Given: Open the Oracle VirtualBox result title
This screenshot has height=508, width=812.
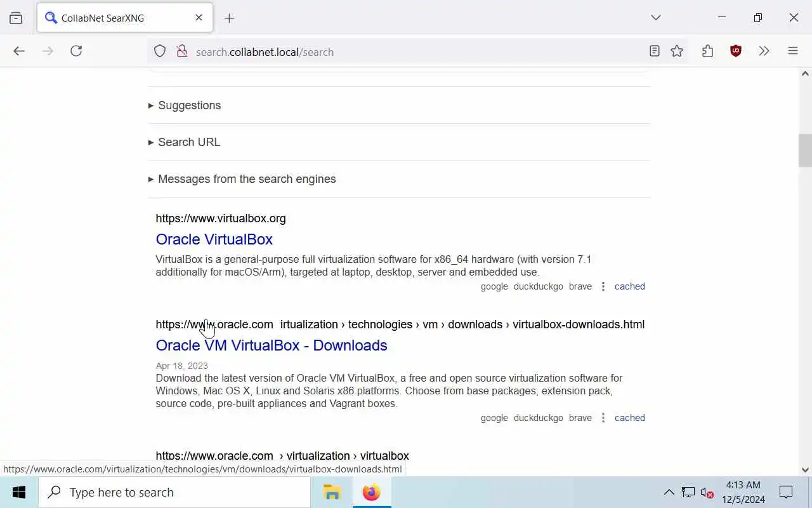Looking at the screenshot, I should pyautogui.click(x=214, y=239).
